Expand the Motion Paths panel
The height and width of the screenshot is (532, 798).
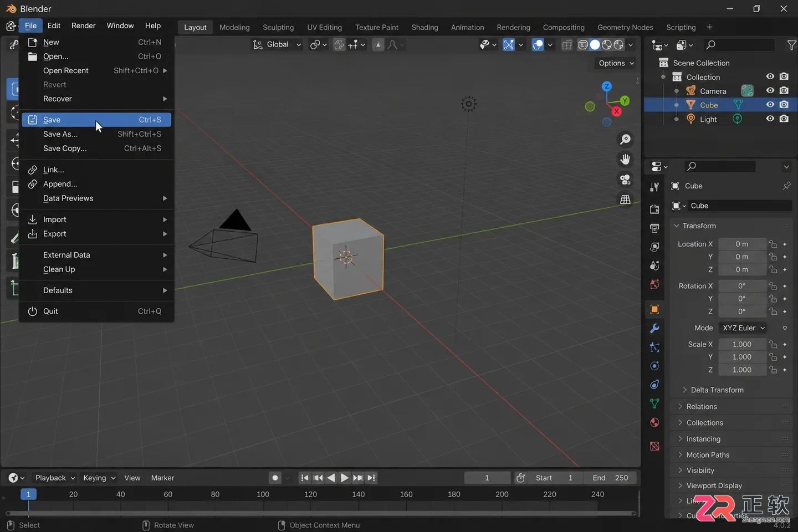pos(731,455)
